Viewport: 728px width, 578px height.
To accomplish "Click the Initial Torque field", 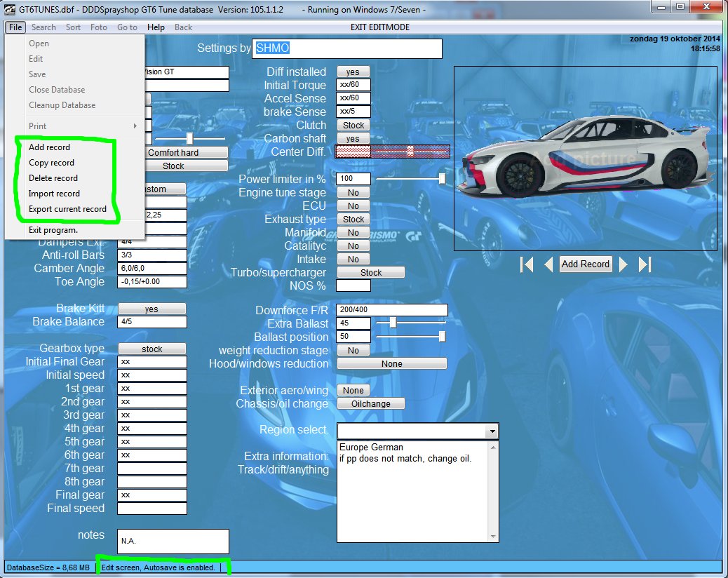I will tap(353, 85).
